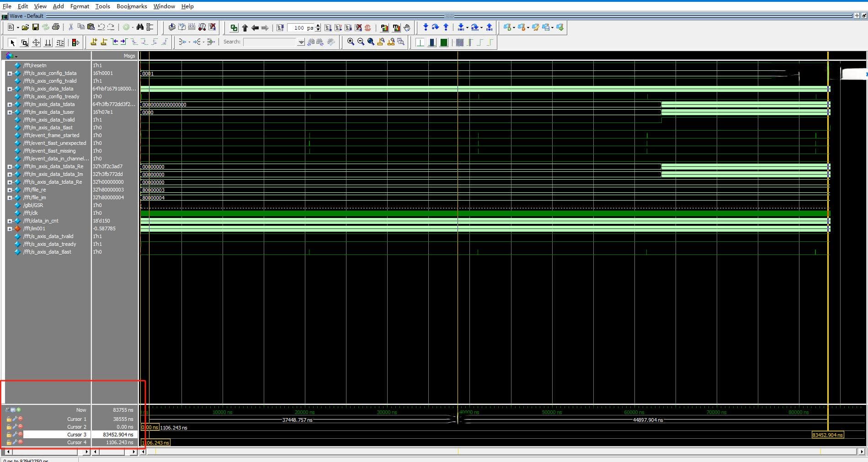Select the Cursor 3 row label
Viewport: 868px width, 462px height.
76,435
